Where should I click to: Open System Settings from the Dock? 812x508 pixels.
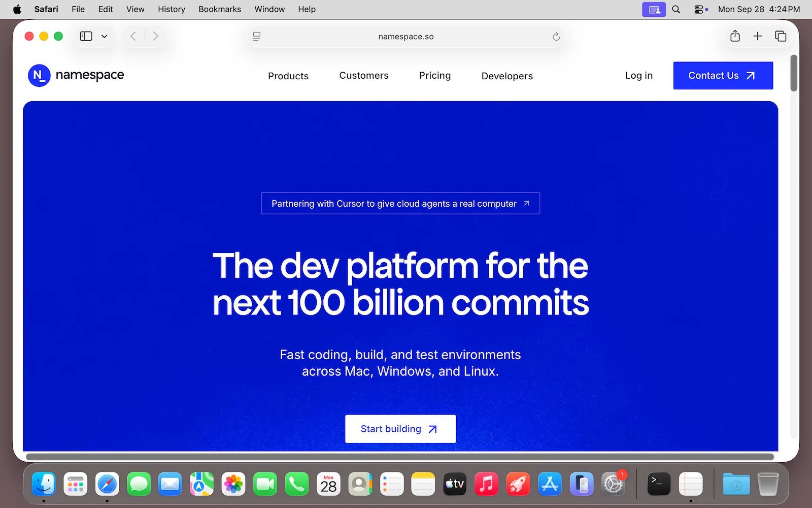tap(613, 484)
